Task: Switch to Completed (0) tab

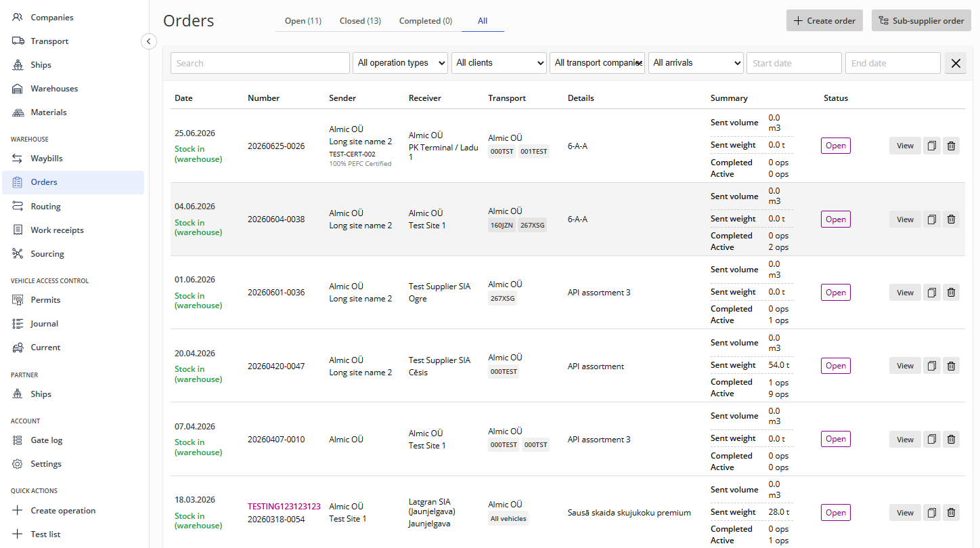Action: point(426,21)
